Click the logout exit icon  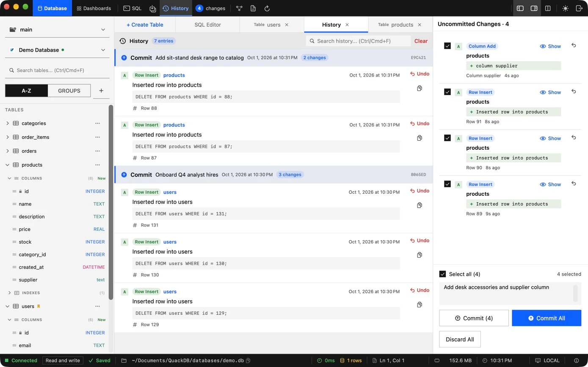[579, 8]
